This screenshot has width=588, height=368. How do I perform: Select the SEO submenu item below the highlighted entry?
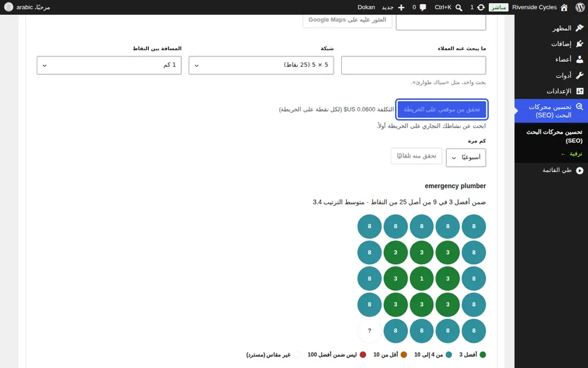[x=554, y=136]
